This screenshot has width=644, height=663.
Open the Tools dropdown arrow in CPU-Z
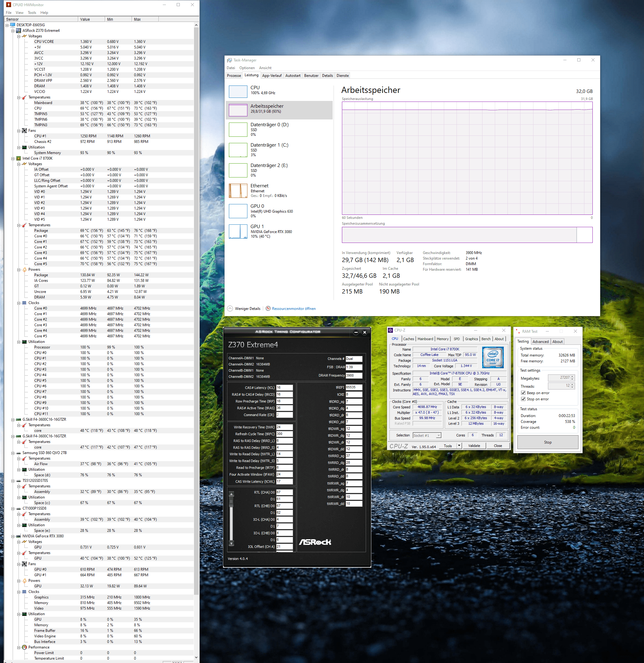tap(459, 445)
